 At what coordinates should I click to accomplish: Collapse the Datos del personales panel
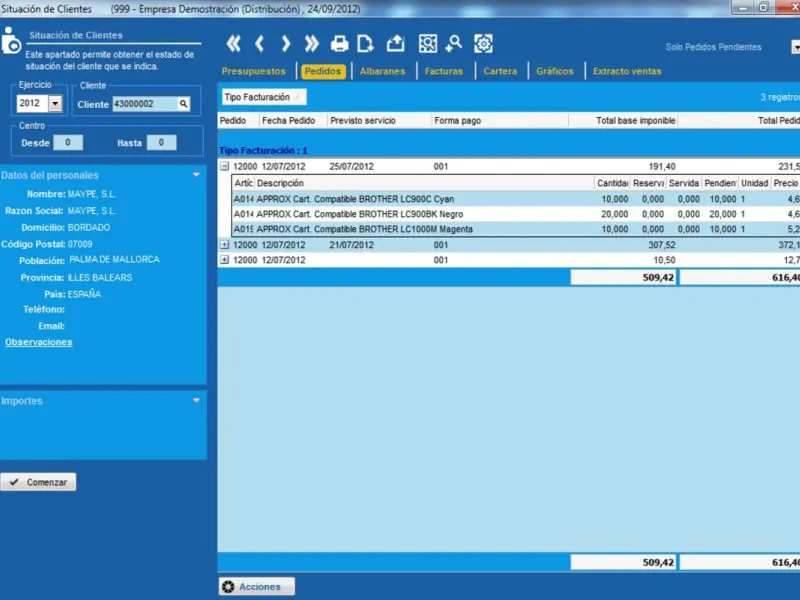click(x=196, y=175)
